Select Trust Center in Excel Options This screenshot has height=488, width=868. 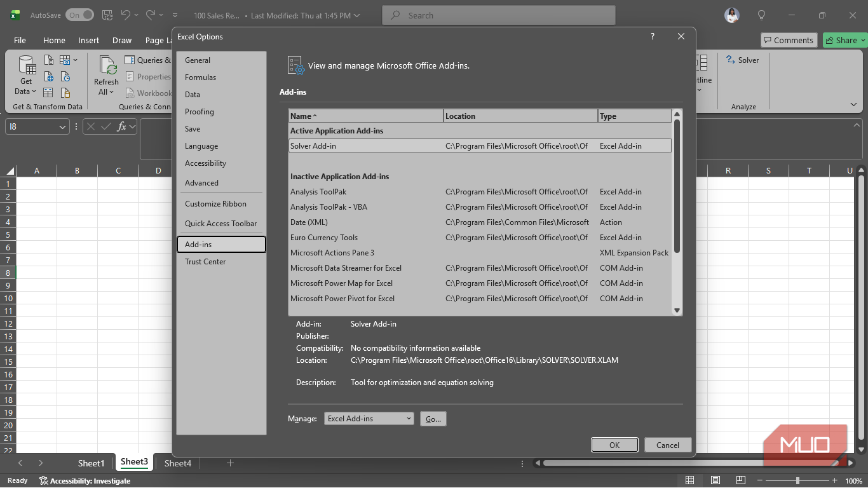point(221,262)
